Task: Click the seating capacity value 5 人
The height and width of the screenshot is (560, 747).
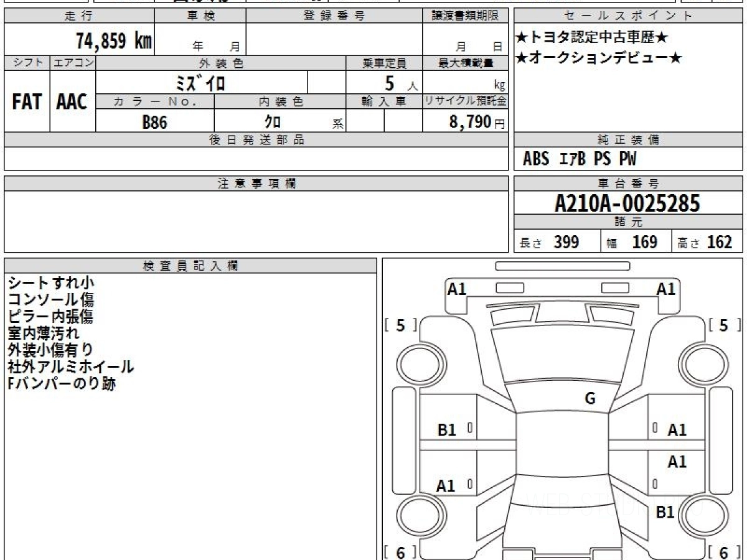Action: click(402, 83)
